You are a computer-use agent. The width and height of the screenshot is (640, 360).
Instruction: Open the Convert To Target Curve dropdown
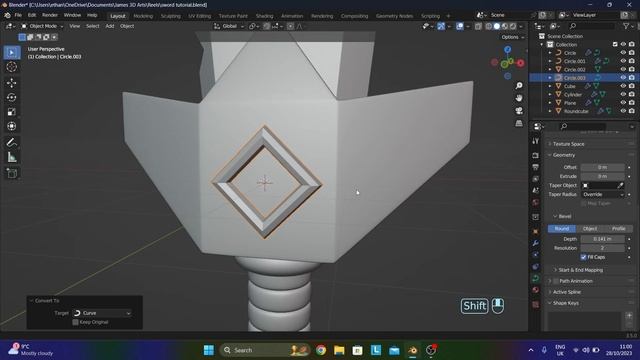point(102,313)
